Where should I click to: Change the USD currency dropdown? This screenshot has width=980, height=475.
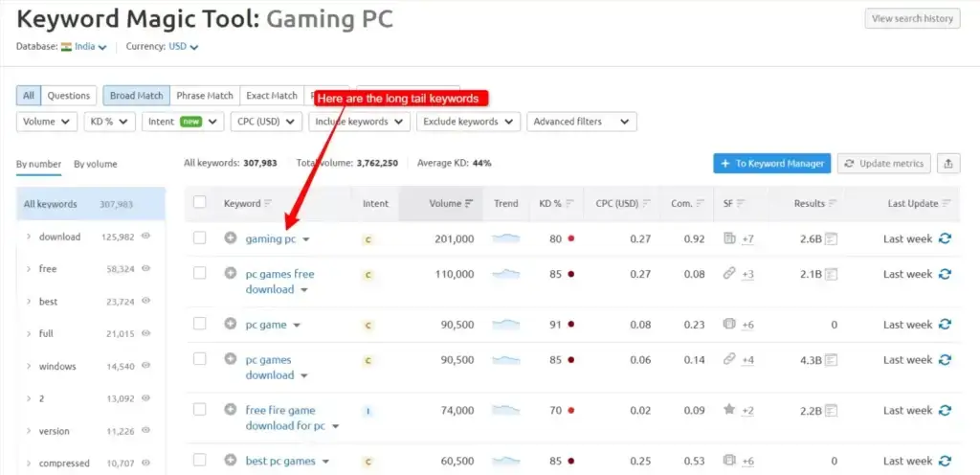[x=183, y=46]
